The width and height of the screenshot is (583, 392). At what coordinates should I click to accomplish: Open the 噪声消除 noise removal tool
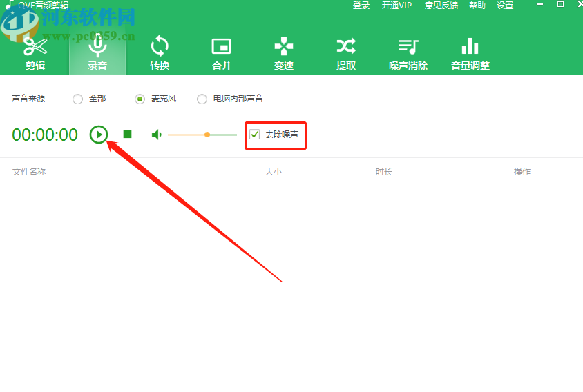click(408, 54)
